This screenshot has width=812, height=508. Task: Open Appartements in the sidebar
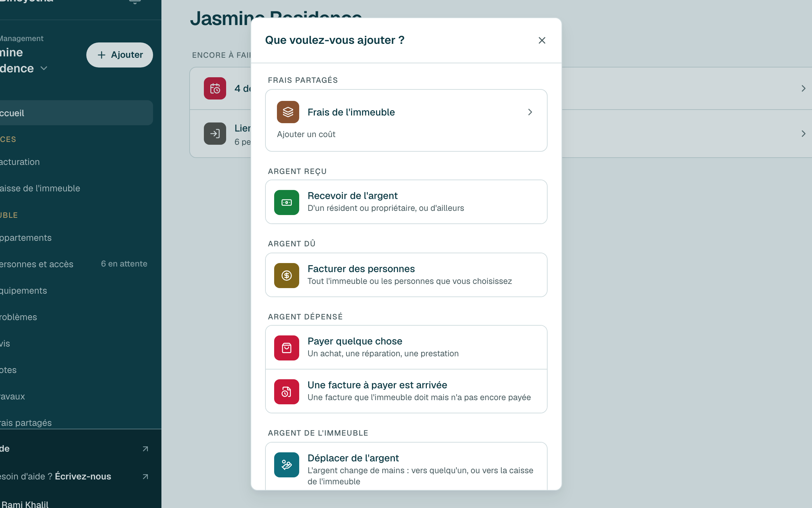76,238
